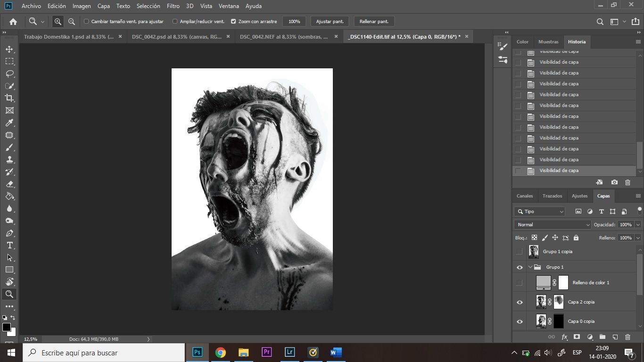This screenshot has height=362, width=644.
Task: Select the Eyedropper tool
Action: click(x=9, y=123)
